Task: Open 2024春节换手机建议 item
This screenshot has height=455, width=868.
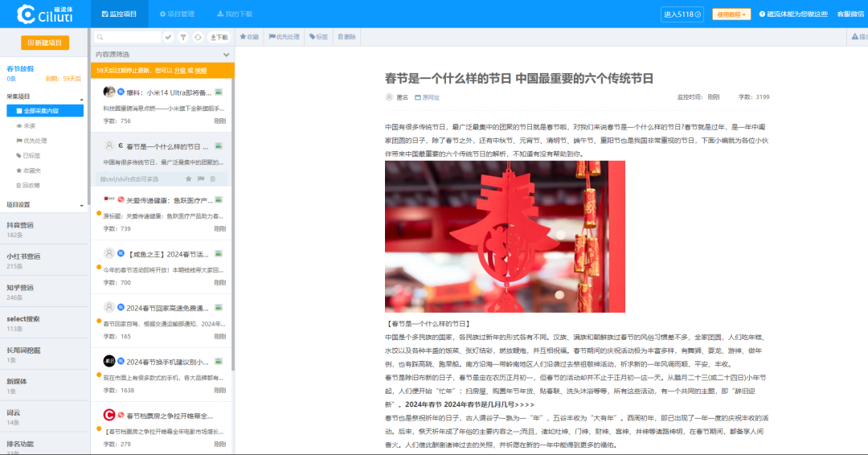Action: [x=161, y=375]
